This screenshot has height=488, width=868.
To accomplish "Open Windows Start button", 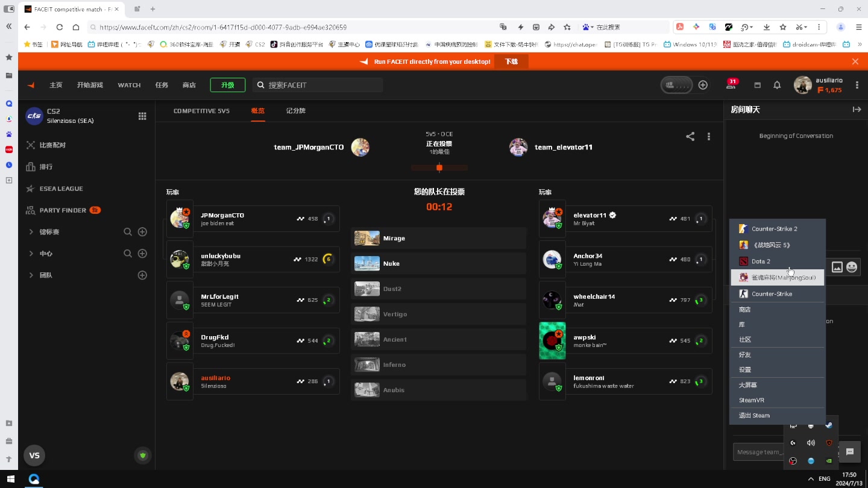I will click(x=10, y=479).
